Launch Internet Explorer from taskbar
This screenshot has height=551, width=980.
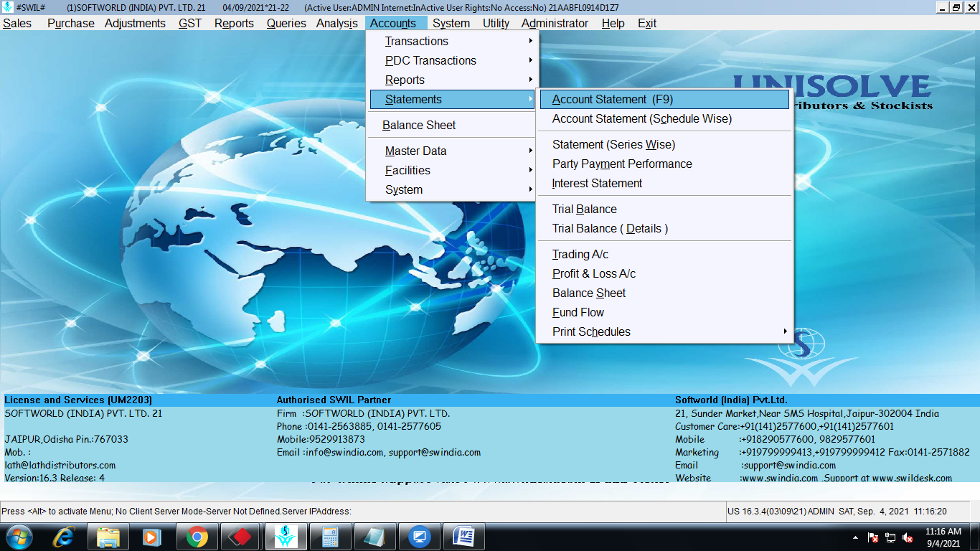[x=65, y=537]
